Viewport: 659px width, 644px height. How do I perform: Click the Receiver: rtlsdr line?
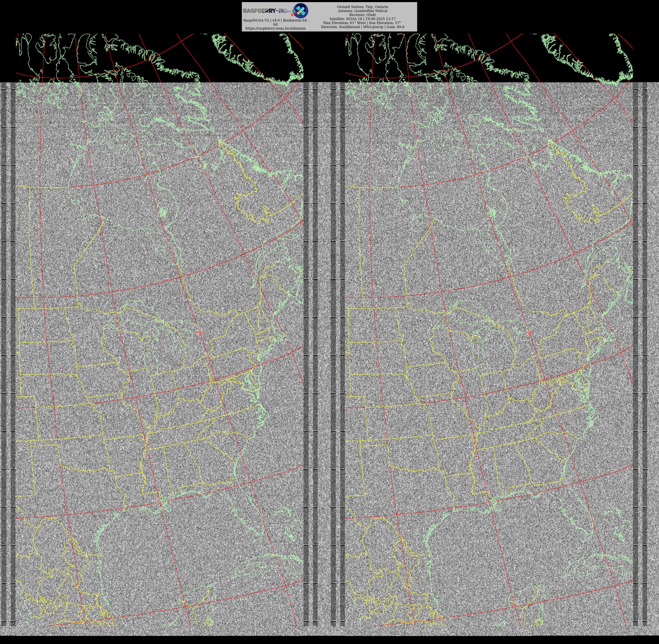[362, 15]
